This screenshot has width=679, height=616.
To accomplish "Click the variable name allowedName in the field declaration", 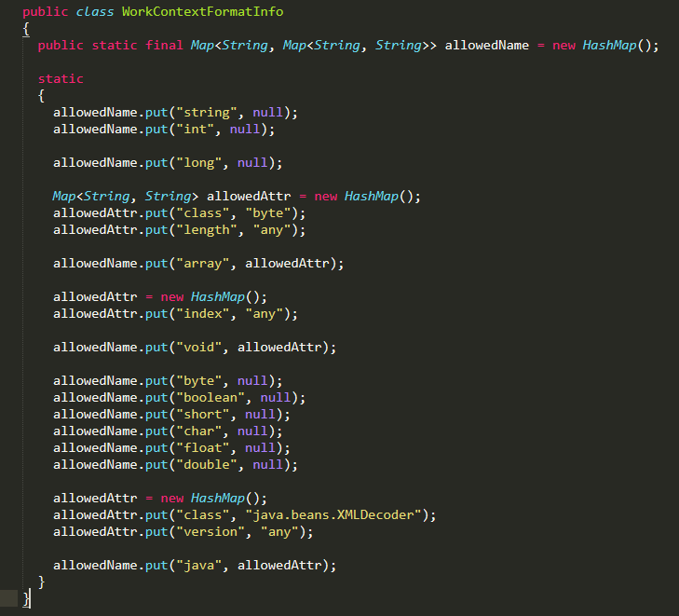I will point(487,45).
